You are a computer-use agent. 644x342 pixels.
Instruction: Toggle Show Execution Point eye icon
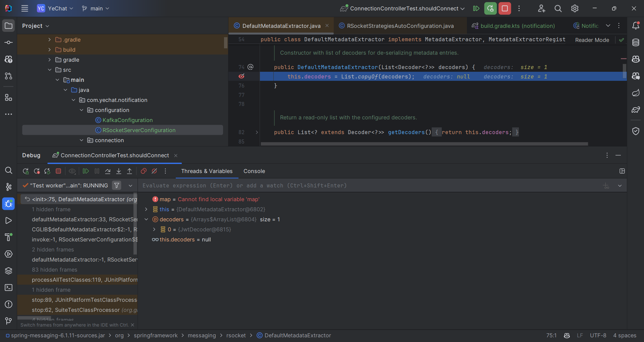[72, 171]
